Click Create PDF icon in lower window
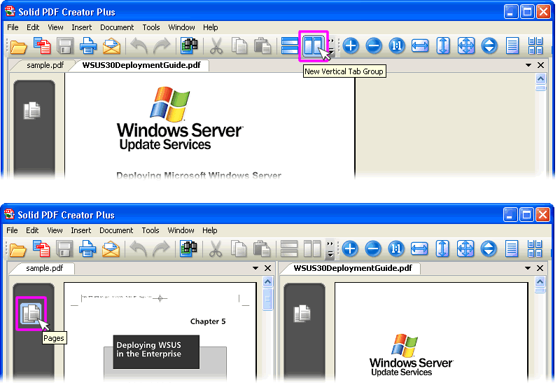This screenshot has height=392, width=560. (41, 248)
